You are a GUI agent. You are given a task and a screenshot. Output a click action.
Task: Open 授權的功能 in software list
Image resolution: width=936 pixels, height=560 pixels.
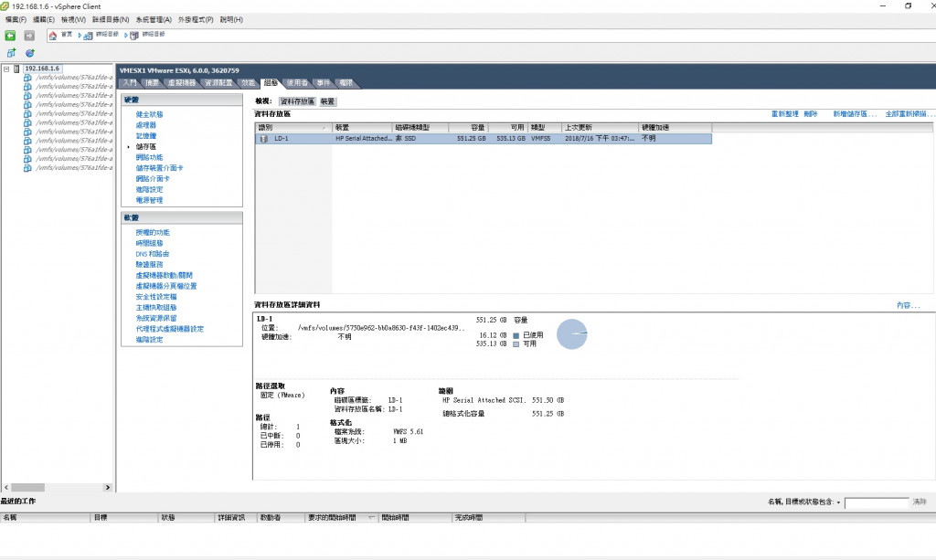(153, 233)
